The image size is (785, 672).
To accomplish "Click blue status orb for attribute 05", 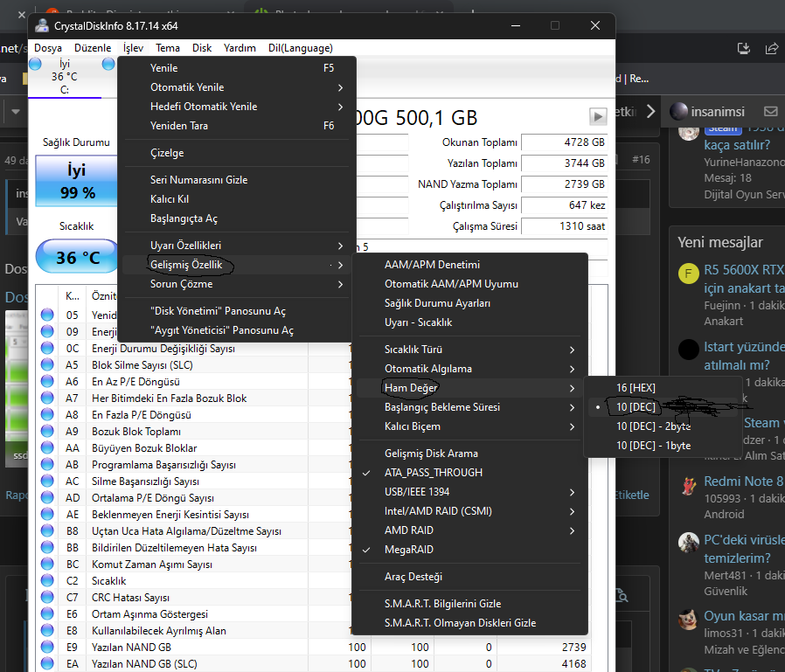I will click(47, 315).
